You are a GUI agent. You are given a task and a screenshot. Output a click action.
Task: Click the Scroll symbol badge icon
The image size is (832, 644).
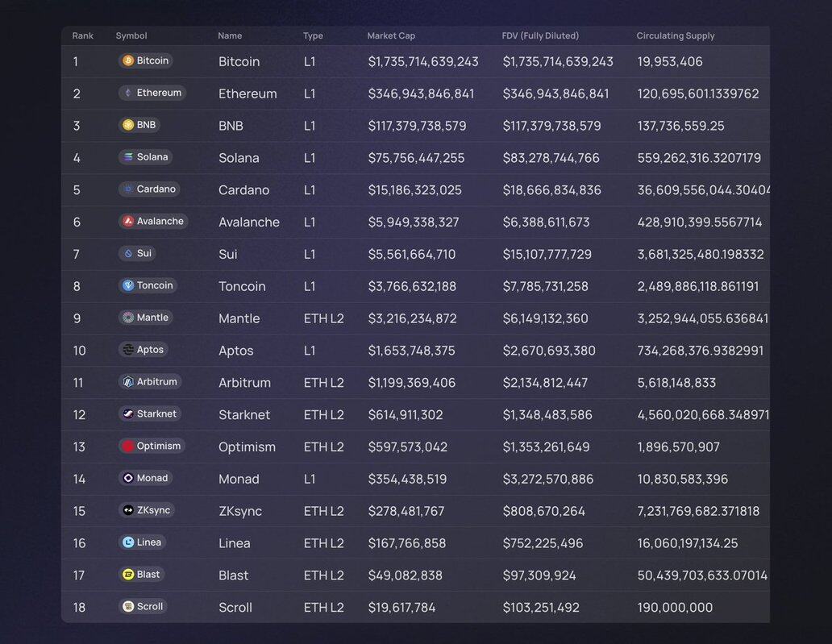pyautogui.click(x=128, y=607)
